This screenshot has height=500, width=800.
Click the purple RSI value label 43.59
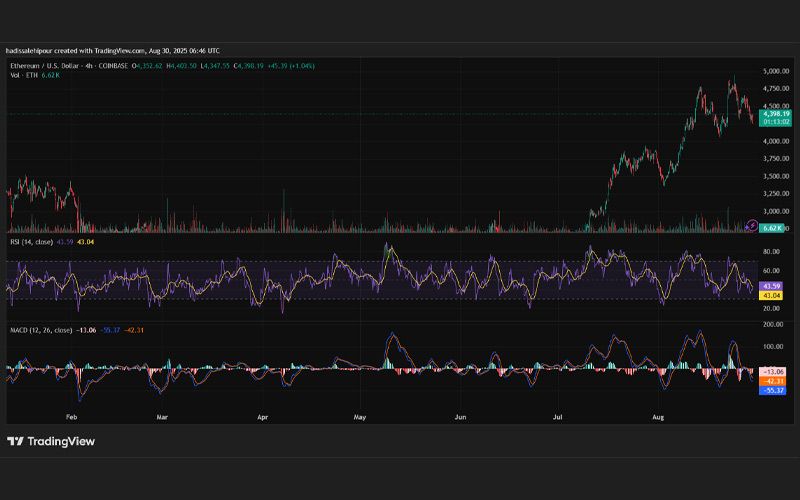click(771, 286)
